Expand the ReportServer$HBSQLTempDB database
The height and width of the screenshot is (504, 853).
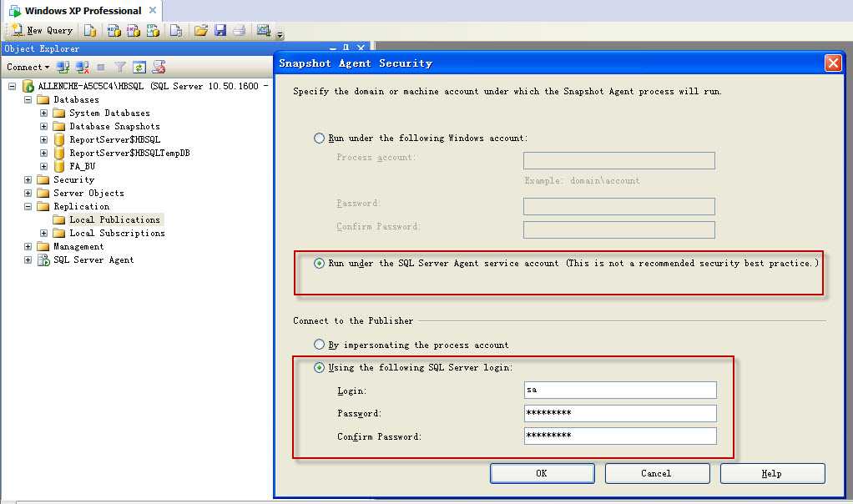pyautogui.click(x=43, y=154)
